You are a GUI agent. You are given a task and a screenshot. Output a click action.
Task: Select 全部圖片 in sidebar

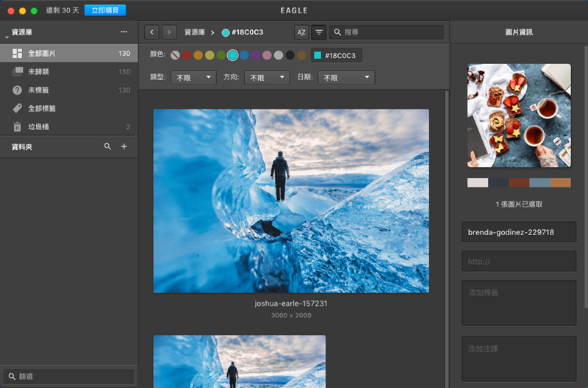tap(42, 54)
